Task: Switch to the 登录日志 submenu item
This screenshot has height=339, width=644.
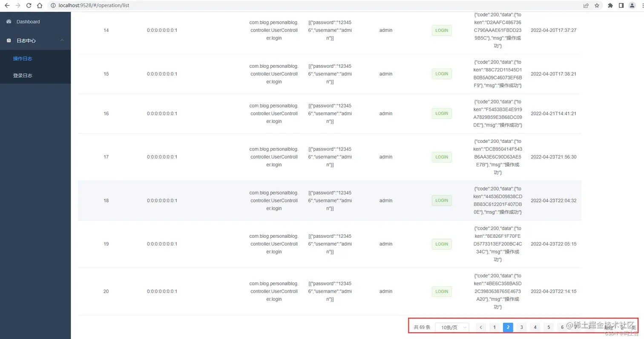Action: [x=35, y=76]
